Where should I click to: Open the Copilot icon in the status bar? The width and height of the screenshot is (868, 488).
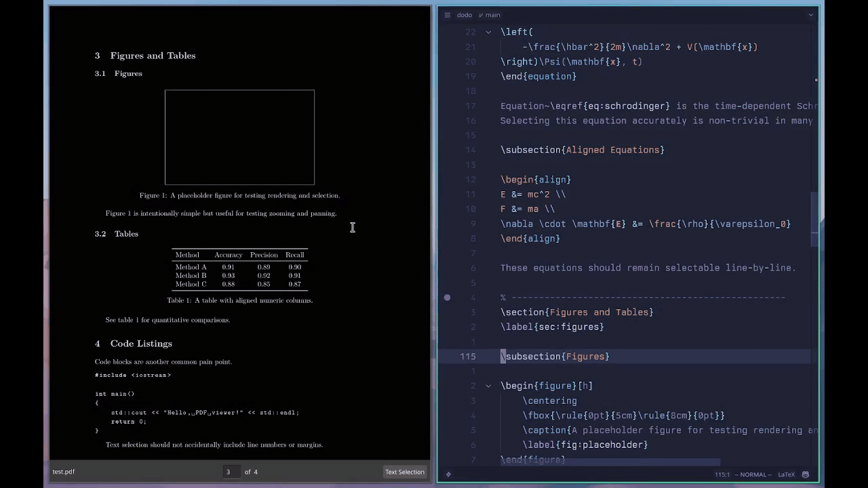point(806,474)
